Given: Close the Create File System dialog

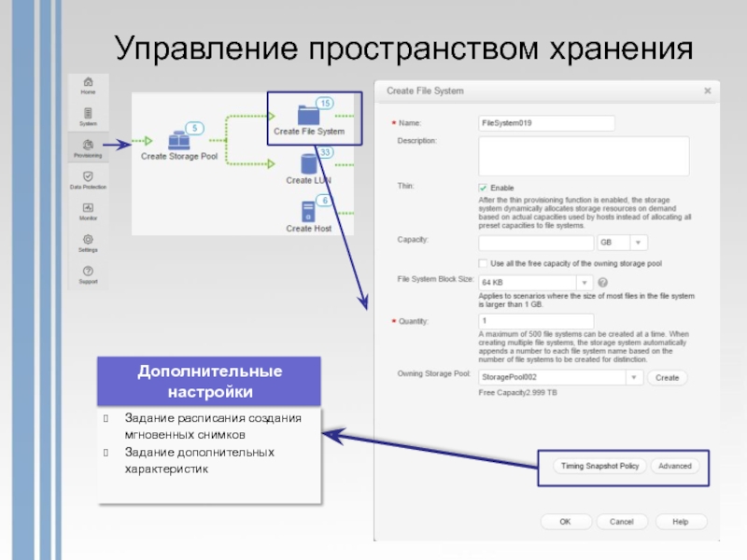Looking at the screenshot, I should (708, 91).
